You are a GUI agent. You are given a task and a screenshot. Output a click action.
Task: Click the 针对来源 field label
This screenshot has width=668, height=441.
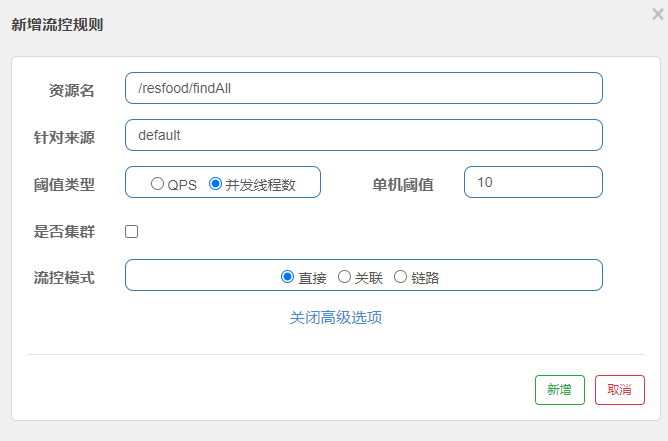pos(64,137)
